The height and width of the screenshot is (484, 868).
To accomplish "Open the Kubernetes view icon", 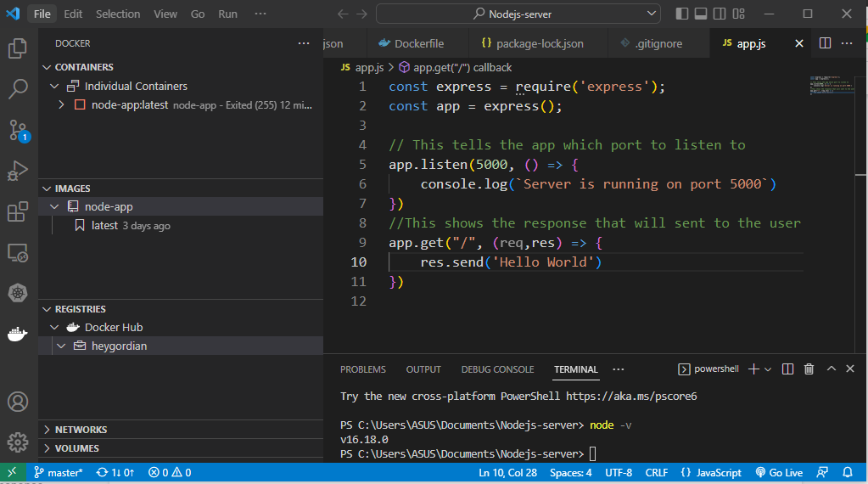I will click(18, 294).
